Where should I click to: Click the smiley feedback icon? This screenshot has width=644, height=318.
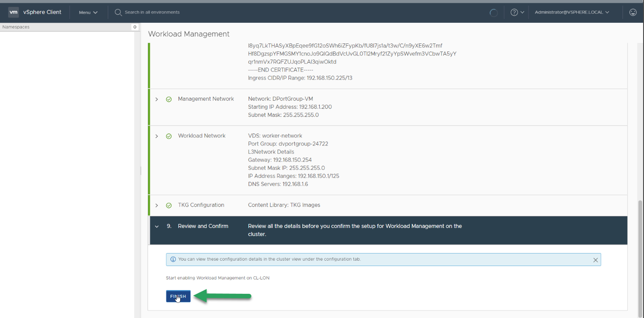[x=633, y=13]
